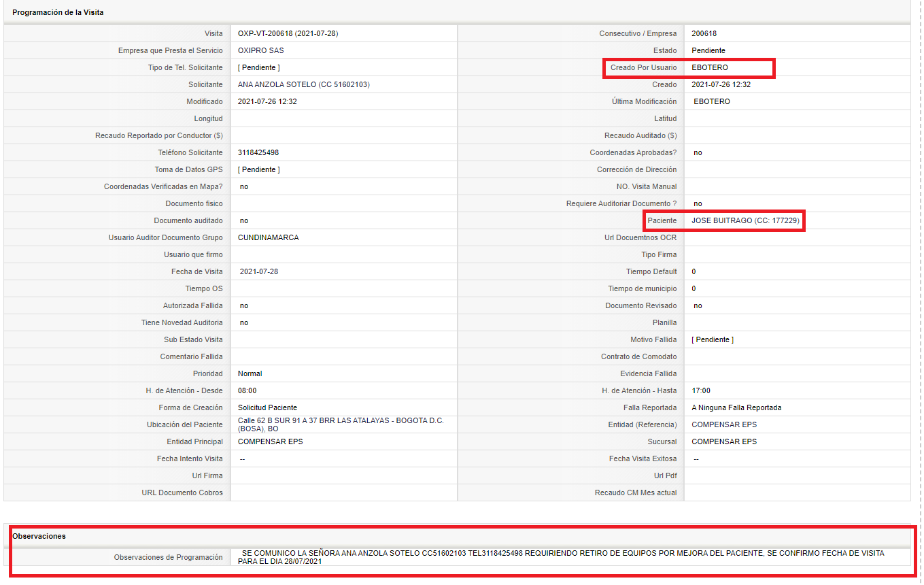Click Modificado date '2021-07-26 12:32'
The width and height of the screenshot is (924, 585).
point(267,101)
